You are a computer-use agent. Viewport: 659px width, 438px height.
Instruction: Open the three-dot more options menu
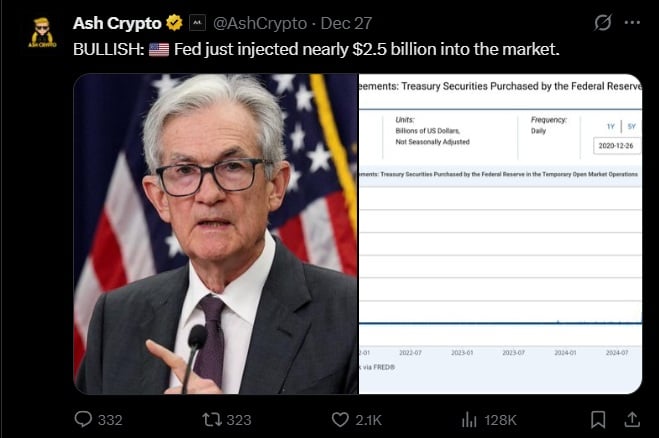(632, 22)
